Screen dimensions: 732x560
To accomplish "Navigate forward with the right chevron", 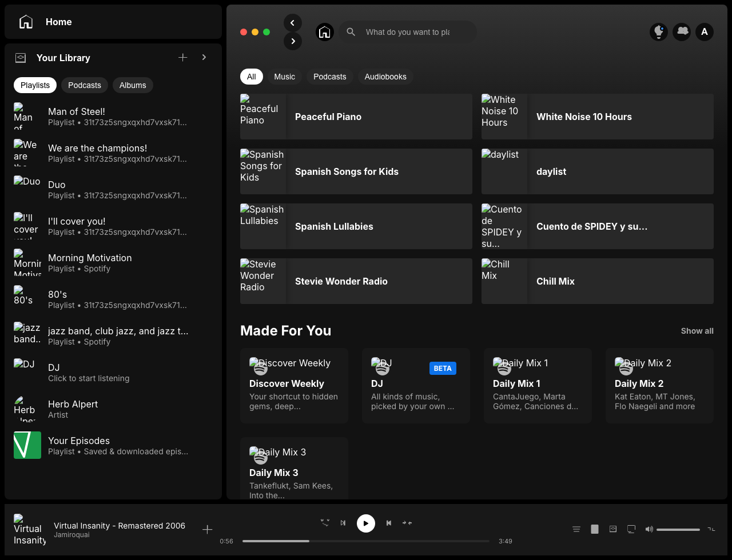I will point(293,41).
